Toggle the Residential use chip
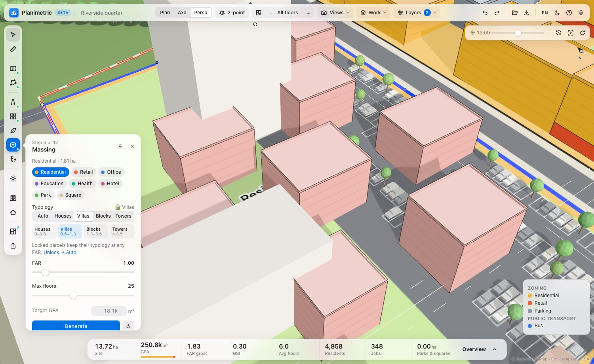Viewport: 594px width, 364px height. click(x=50, y=172)
